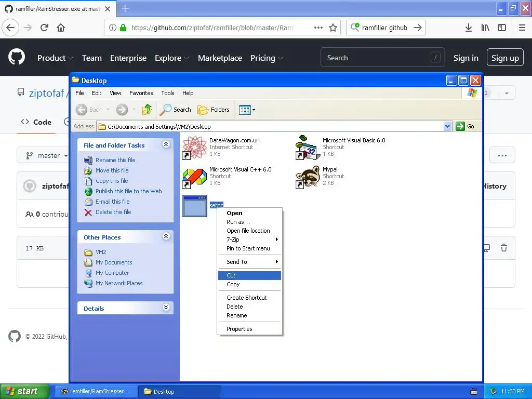Open the Back history dropdown arrow
The image size is (532, 399).
coord(108,110)
